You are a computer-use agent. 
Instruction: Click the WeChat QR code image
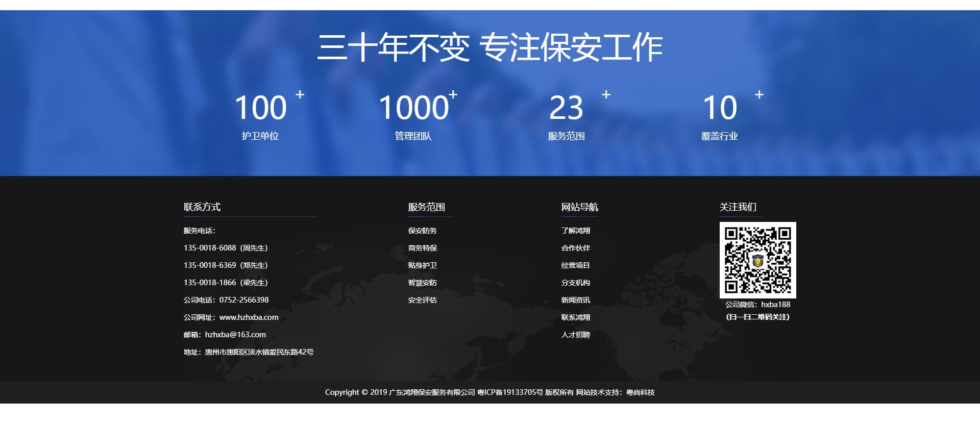pos(757,260)
